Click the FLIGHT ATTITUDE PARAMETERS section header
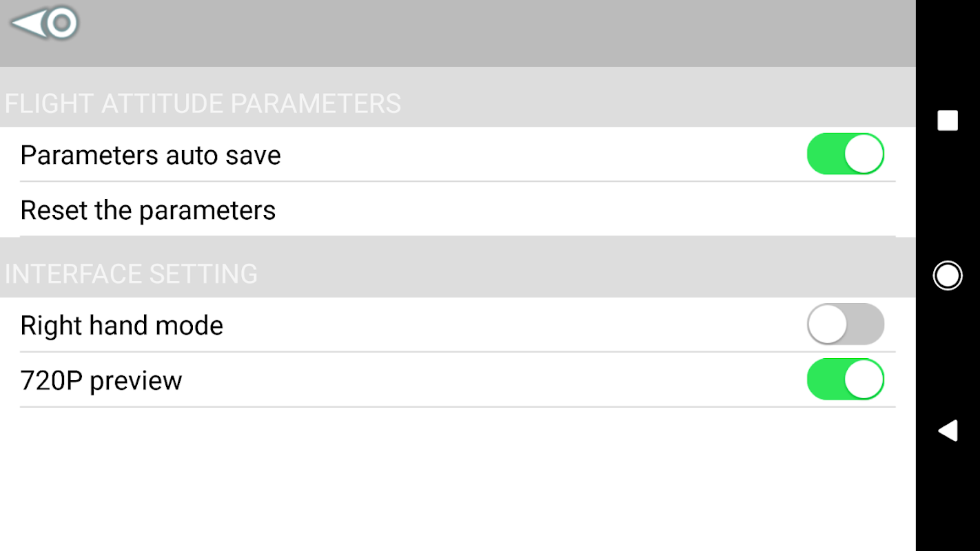The image size is (980, 551). (203, 103)
